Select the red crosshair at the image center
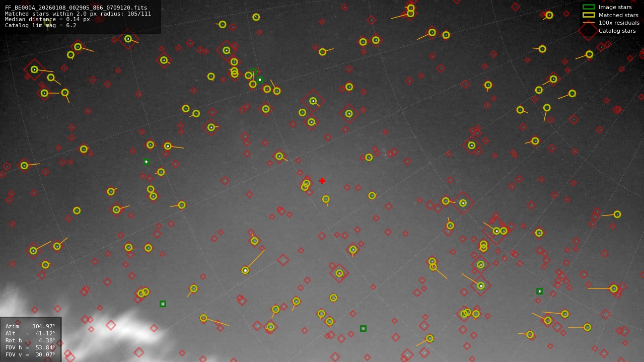Image resolution: width=644 pixels, height=362 pixels. (322, 180)
